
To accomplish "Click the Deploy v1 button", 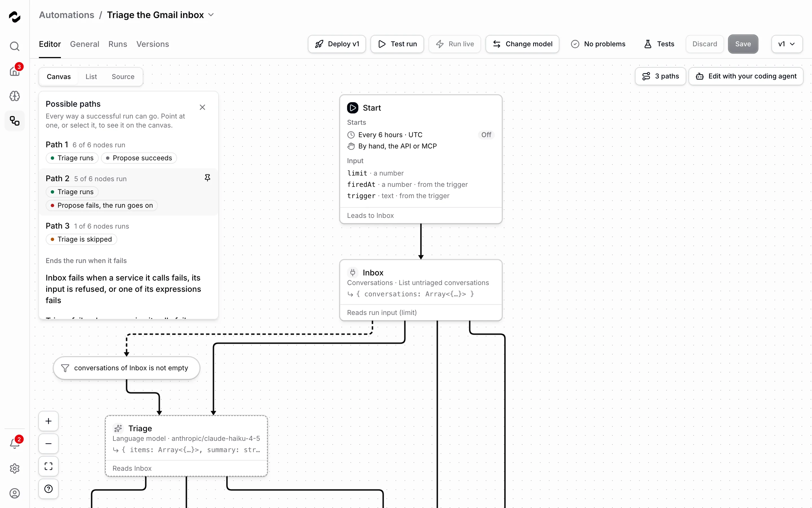I will [x=337, y=44].
